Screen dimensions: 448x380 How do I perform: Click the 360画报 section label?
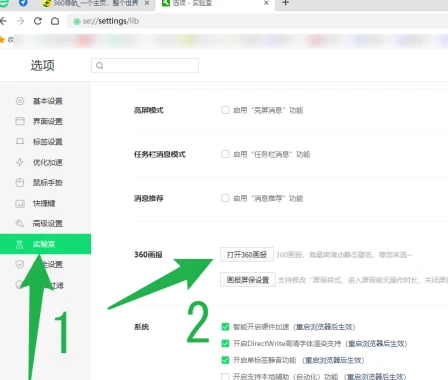point(148,255)
